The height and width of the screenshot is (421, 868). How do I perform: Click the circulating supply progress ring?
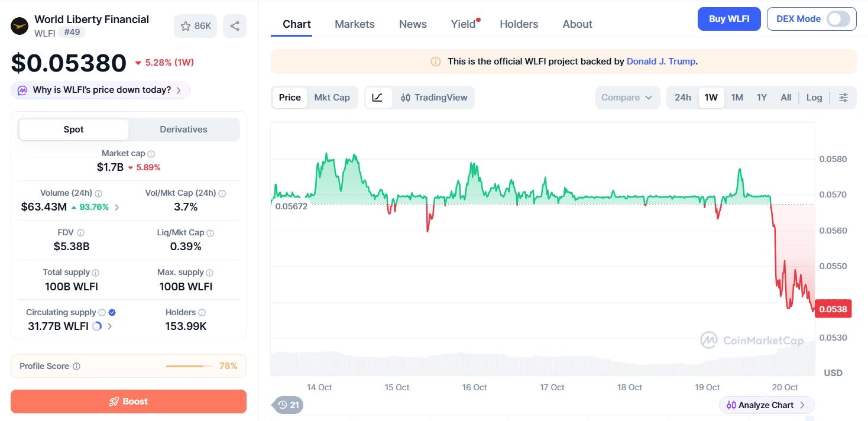pos(98,326)
